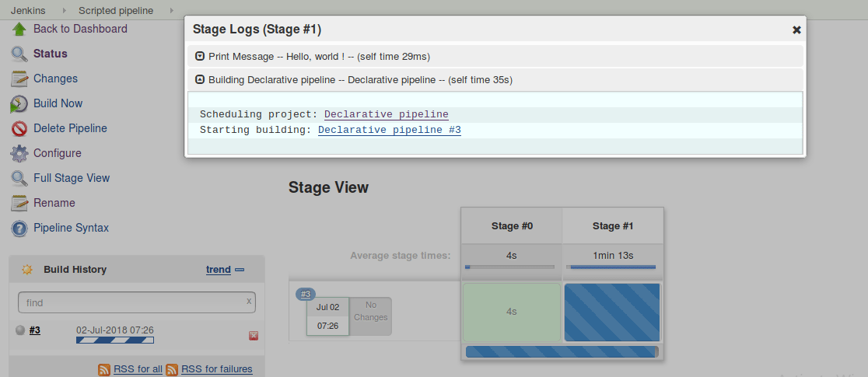Click the Full Stage View magnifier icon
This screenshot has height=377, width=868.
click(x=19, y=178)
